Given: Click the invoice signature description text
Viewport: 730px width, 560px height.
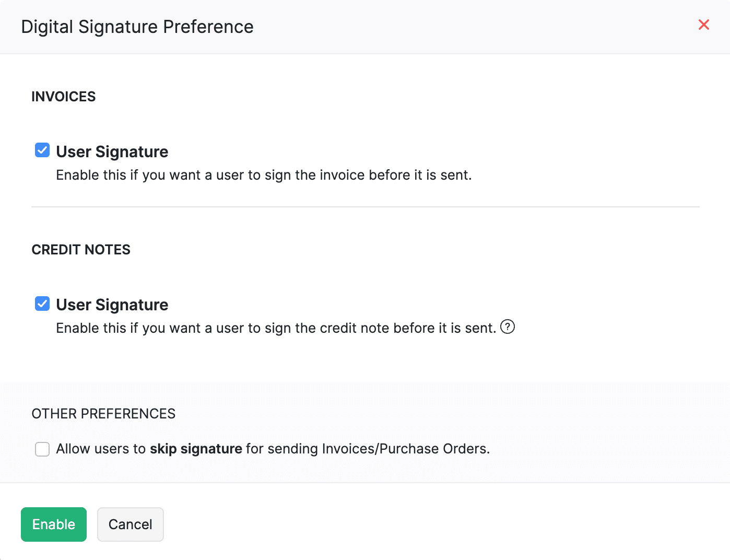Looking at the screenshot, I should tap(264, 175).
